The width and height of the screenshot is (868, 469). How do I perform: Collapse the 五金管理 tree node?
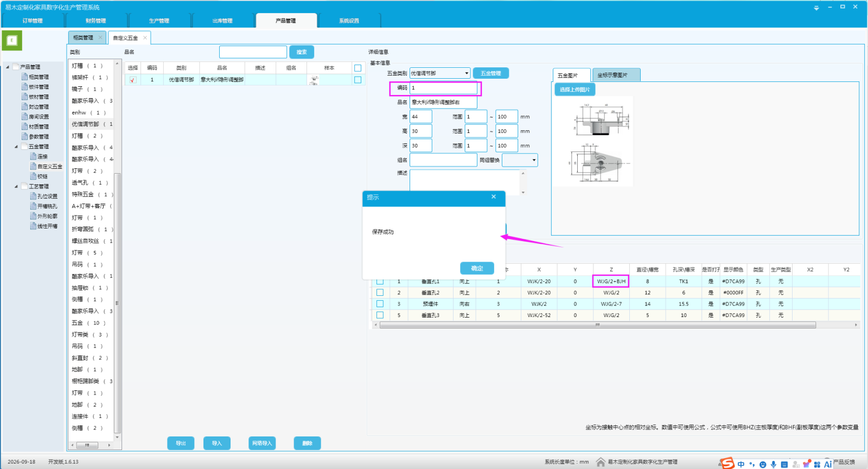tap(16, 147)
